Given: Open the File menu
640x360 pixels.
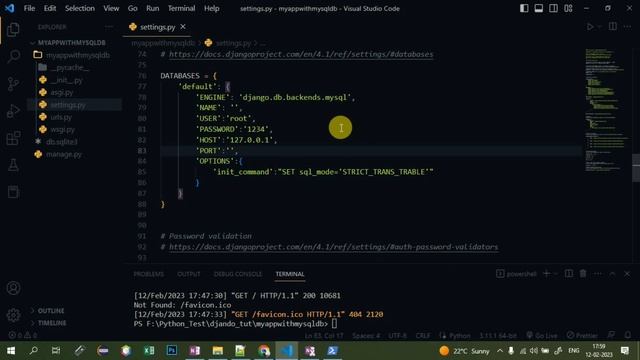Looking at the screenshot, I should pos(29,8).
